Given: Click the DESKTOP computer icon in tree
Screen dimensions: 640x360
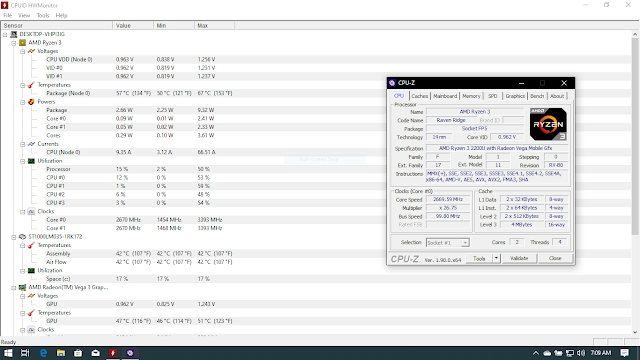Looking at the screenshot, I should pyautogui.click(x=14, y=34).
